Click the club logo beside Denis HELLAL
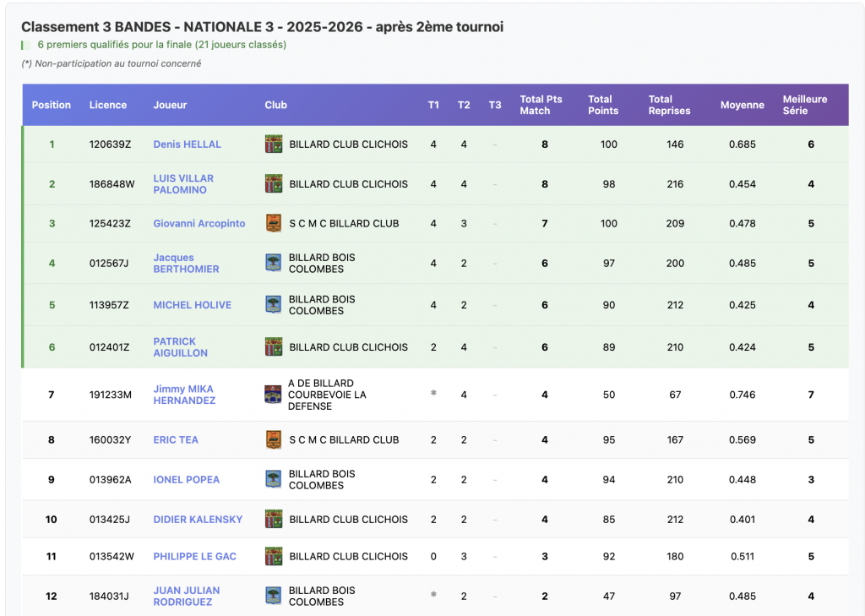The height and width of the screenshot is (616, 865). pyautogui.click(x=274, y=144)
